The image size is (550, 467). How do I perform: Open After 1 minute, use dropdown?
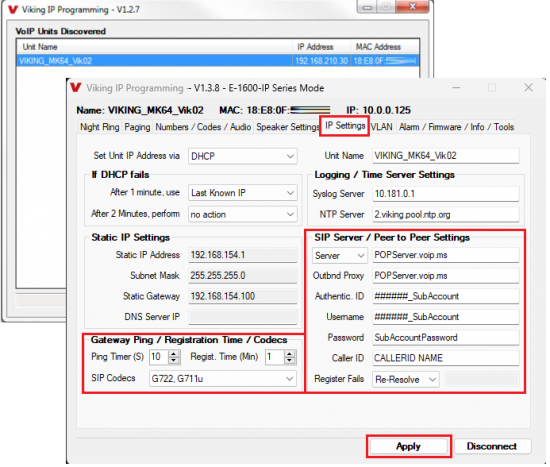tap(243, 193)
